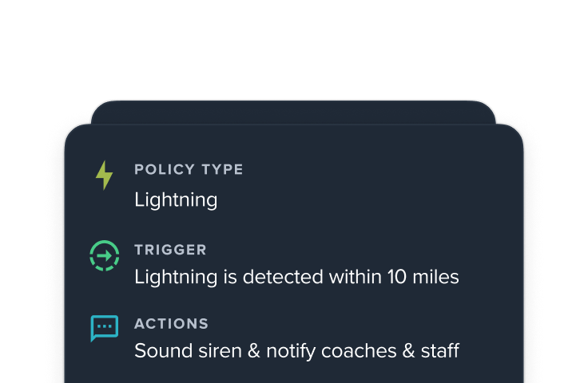Click the three dots inside the chat bubble
The height and width of the screenshot is (383, 588).
(104, 326)
